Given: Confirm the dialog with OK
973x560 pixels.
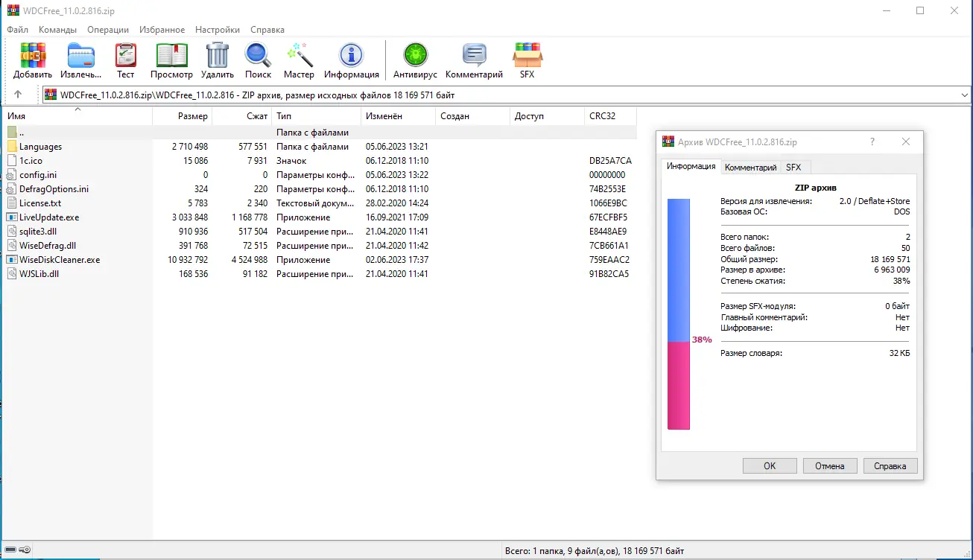Looking at the screenshot, I should pyautogui.click(x=770, y=466).
